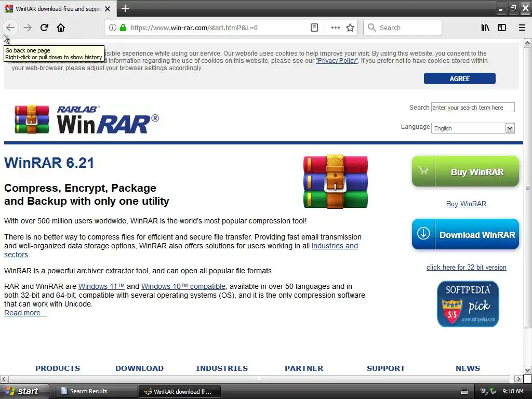Image resolution: width=532 pixels, height=399 pixels.
Task: Go back one page with back arrow
Action: (10, 28)
